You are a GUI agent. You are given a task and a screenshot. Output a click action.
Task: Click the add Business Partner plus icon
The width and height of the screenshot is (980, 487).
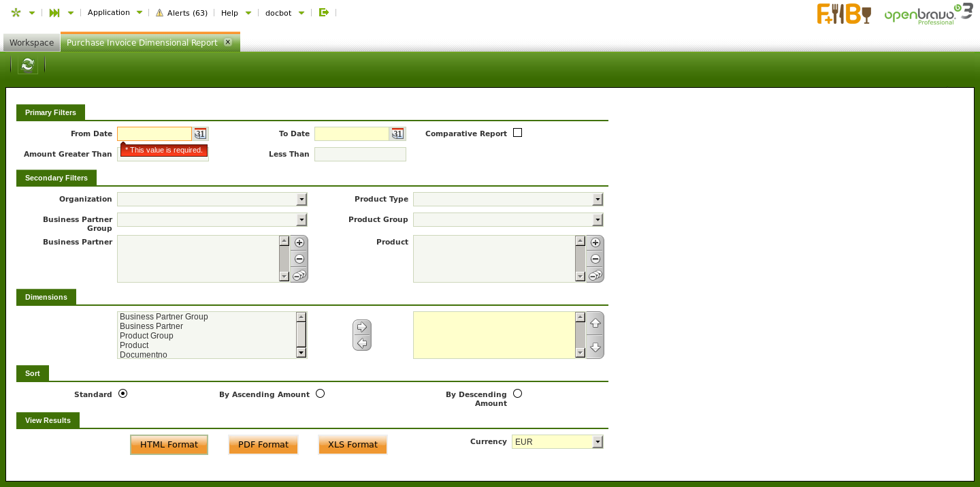pyautogui.click(x=299, y=243)
